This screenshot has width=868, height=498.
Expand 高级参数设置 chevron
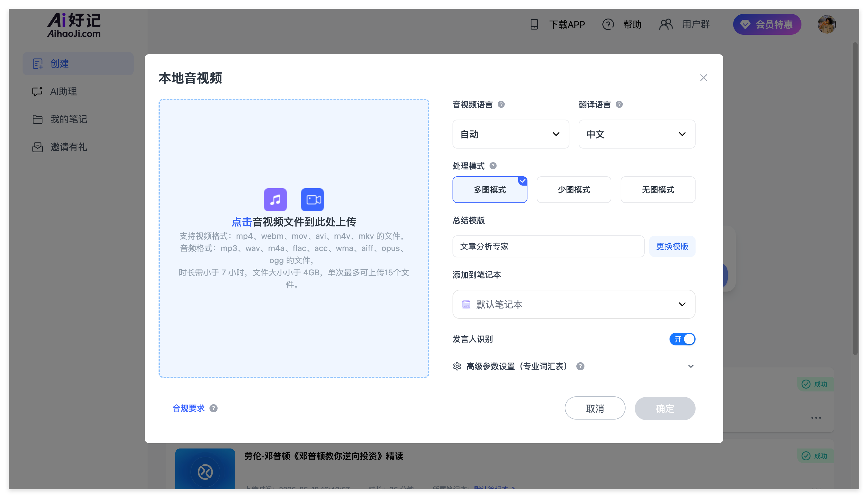click(x=691, y=366)
